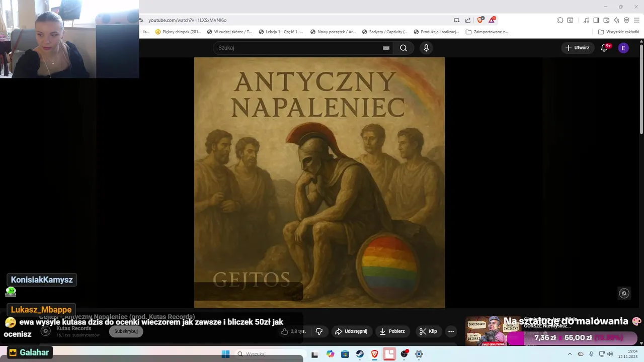Click the address bar URL field
The image size is (644, 362).
click(x=297, y=20)
